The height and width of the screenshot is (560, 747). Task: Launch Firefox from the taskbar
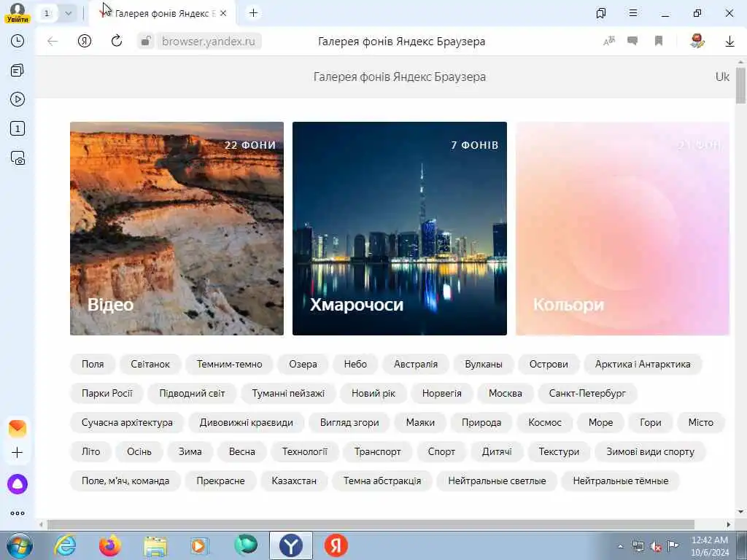[110, 545]
